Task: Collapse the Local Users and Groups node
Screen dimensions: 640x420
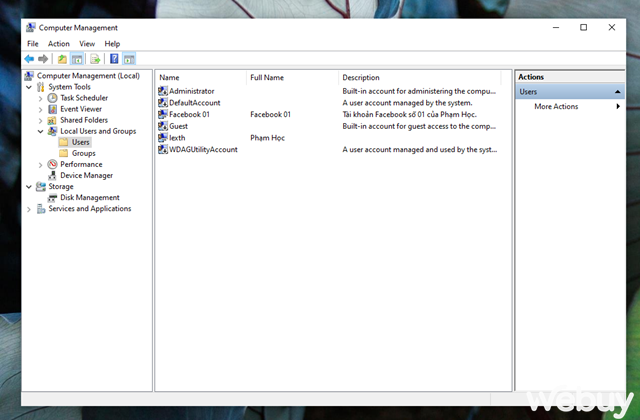Action: click(40, 131)
